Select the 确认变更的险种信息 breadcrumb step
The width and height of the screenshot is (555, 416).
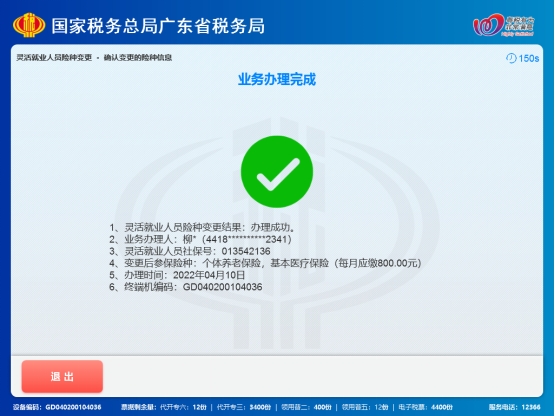click(x=138, y=57)
